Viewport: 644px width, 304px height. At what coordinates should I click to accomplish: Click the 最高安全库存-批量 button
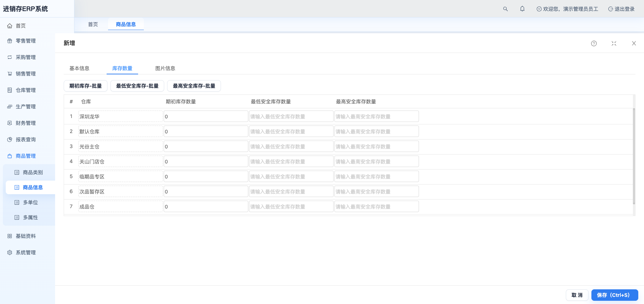tap(194, 86)
